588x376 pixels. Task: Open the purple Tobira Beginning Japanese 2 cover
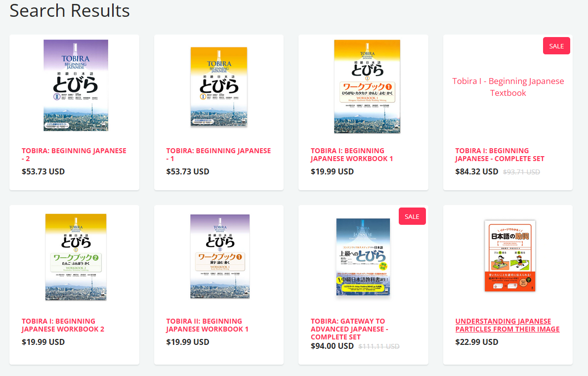(x=76, y=85)
